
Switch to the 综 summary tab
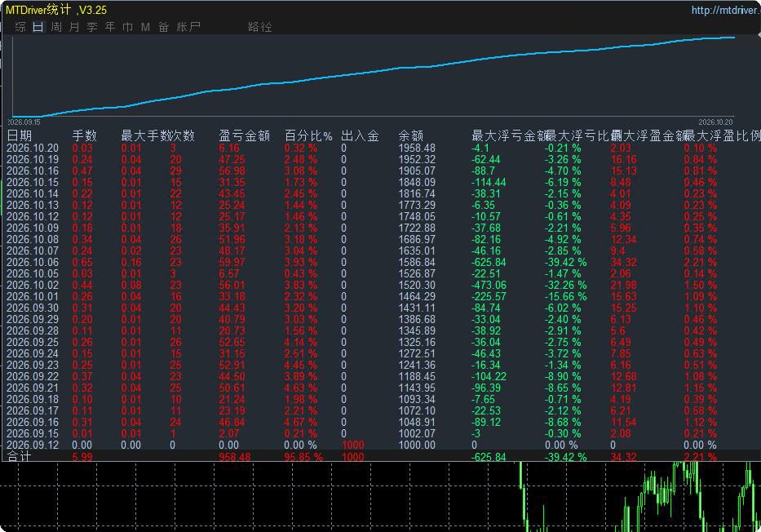(x=20, y=27)
